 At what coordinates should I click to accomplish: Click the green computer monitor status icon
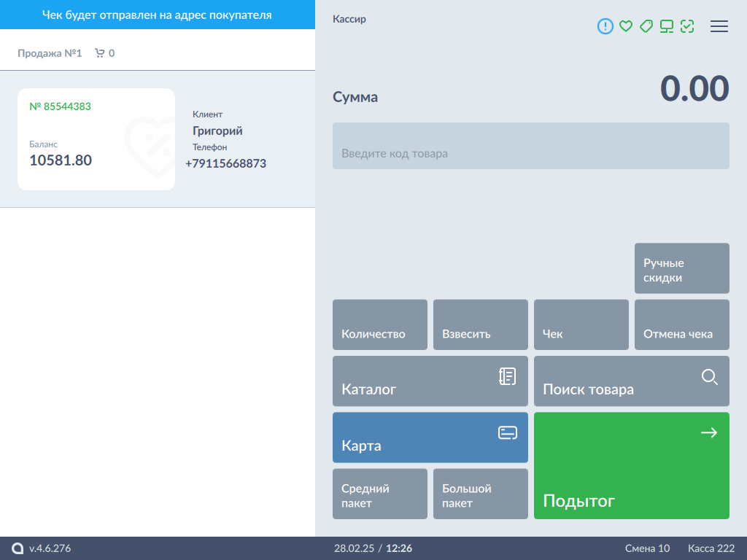[667, 26]
